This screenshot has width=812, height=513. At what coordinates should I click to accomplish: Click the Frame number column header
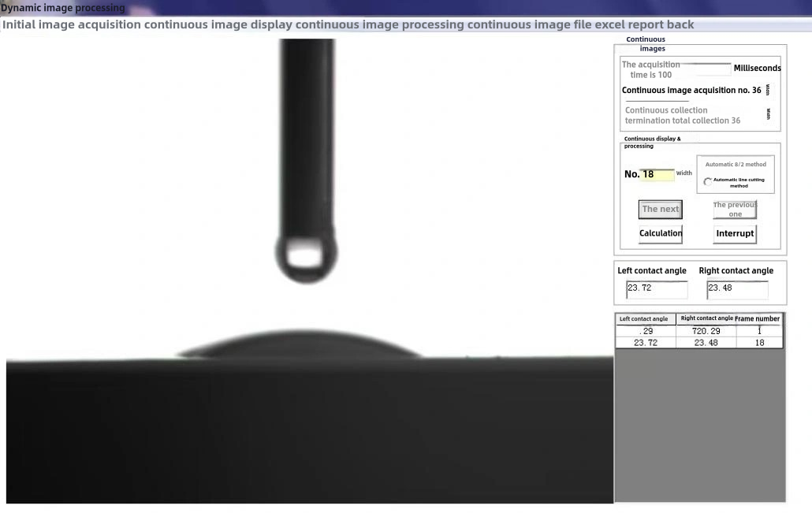(x=758, y=319)
